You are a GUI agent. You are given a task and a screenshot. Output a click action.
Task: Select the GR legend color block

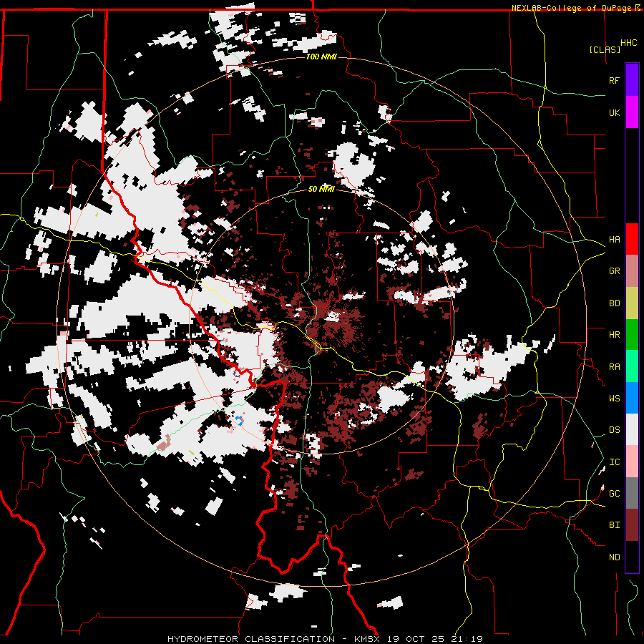pyautogui.click(x=632, y=270)
